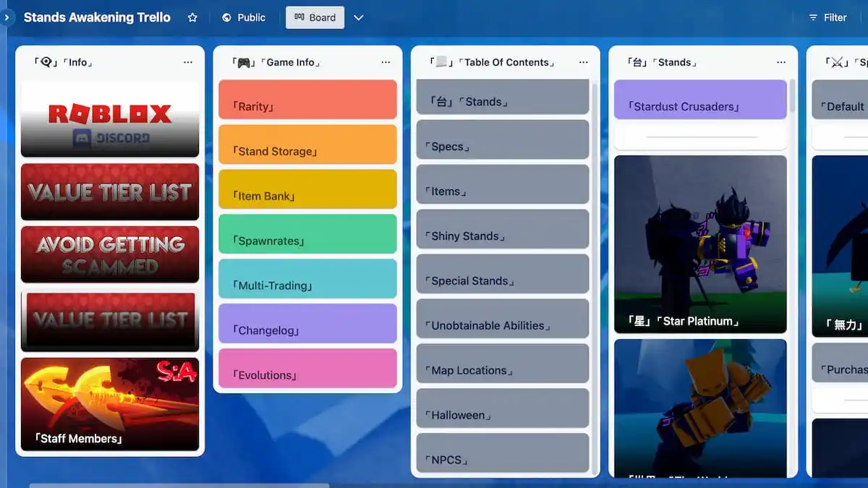Switch to the Board view tab
This screenshot has width=868, height=488.
(x=315, y=17)
